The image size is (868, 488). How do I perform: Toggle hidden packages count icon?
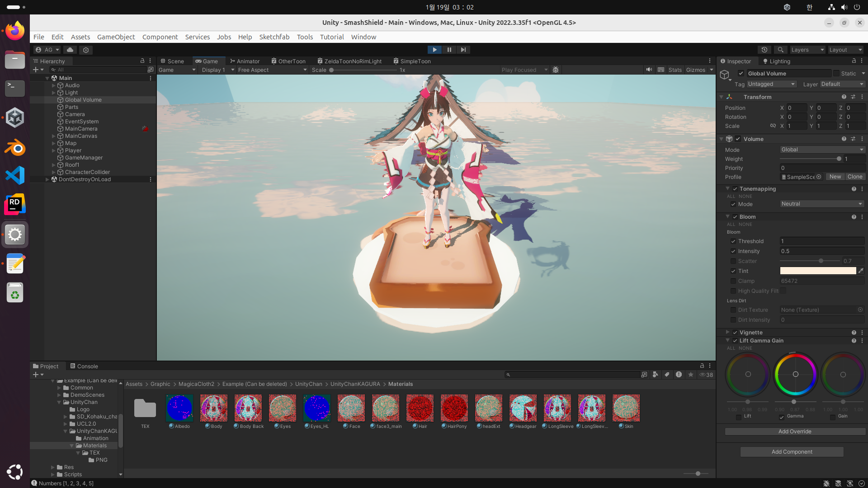pos(706,375)
